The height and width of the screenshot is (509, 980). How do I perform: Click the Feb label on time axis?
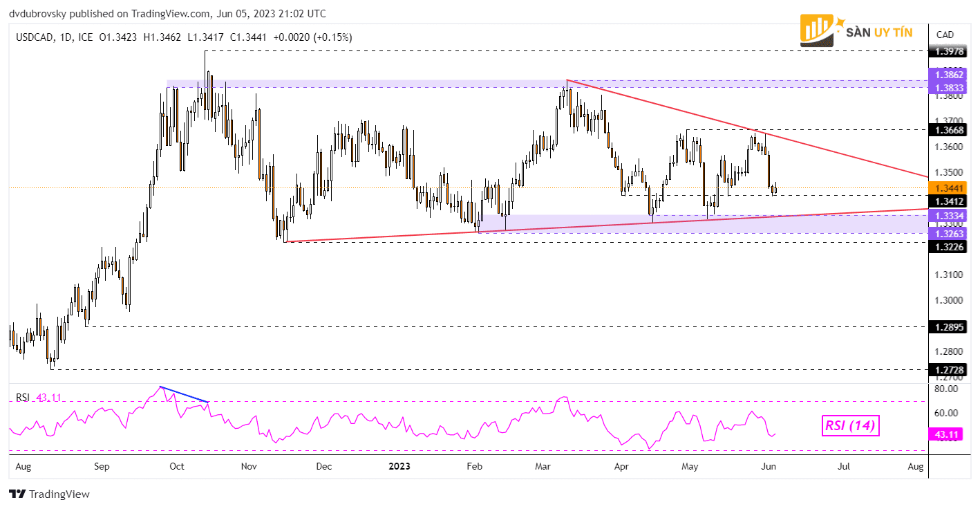pyautogui.click(x=473, y=466)
